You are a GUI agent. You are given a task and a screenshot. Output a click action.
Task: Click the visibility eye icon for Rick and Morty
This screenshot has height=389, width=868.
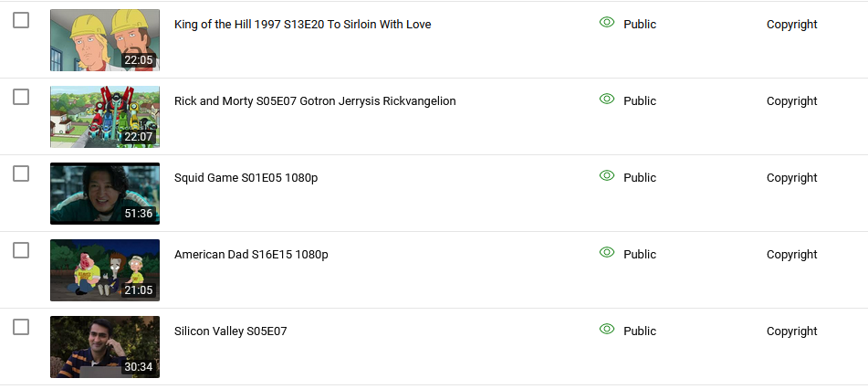coord(607,100)
